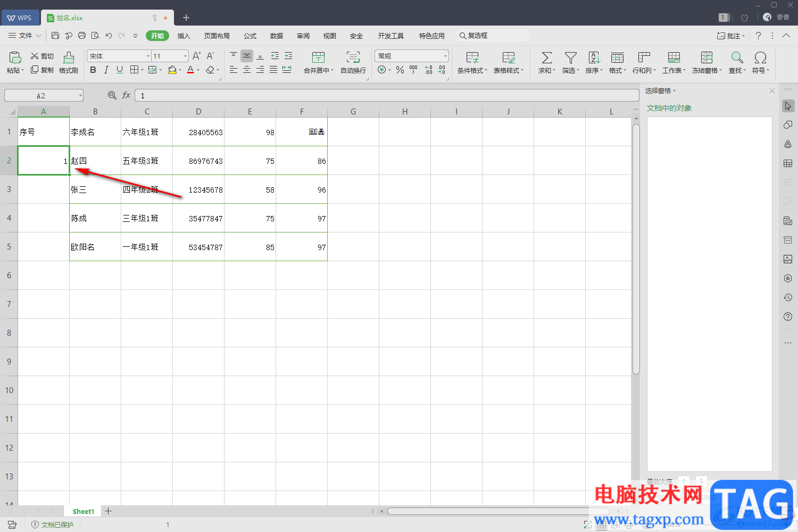The width and height of the screenshot is (798, 532).
Task: Toggle right text alignment
Action: tap(260, 70)
